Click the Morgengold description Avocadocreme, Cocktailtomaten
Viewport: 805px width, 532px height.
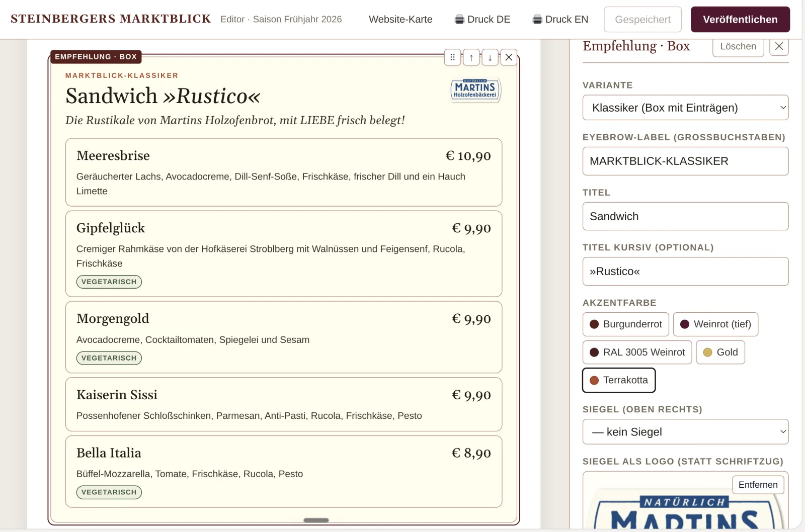pos(193,340)
